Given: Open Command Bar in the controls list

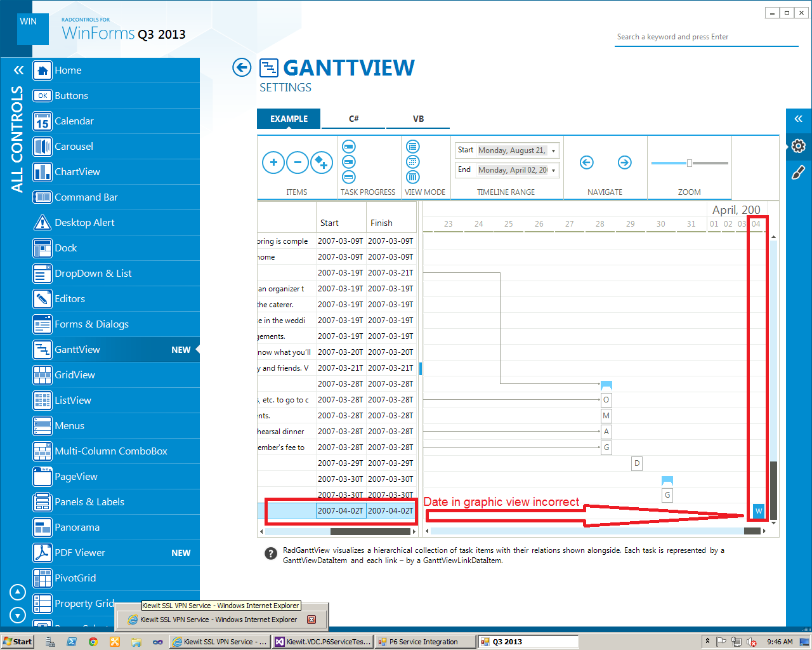Looking at the screenshot, I should [116, 197].
